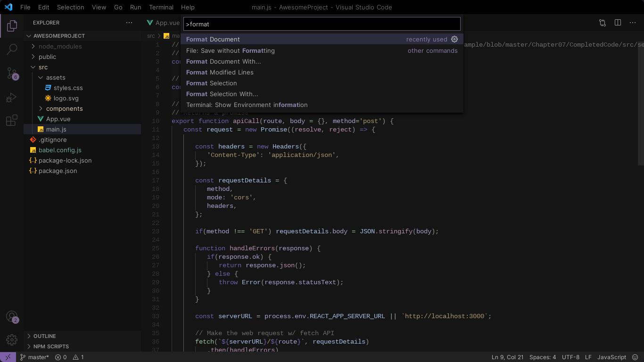This screenshot has height=362, width=644.
Task: Open Explorer more actions ellipsis
Action: pos(129,23)
